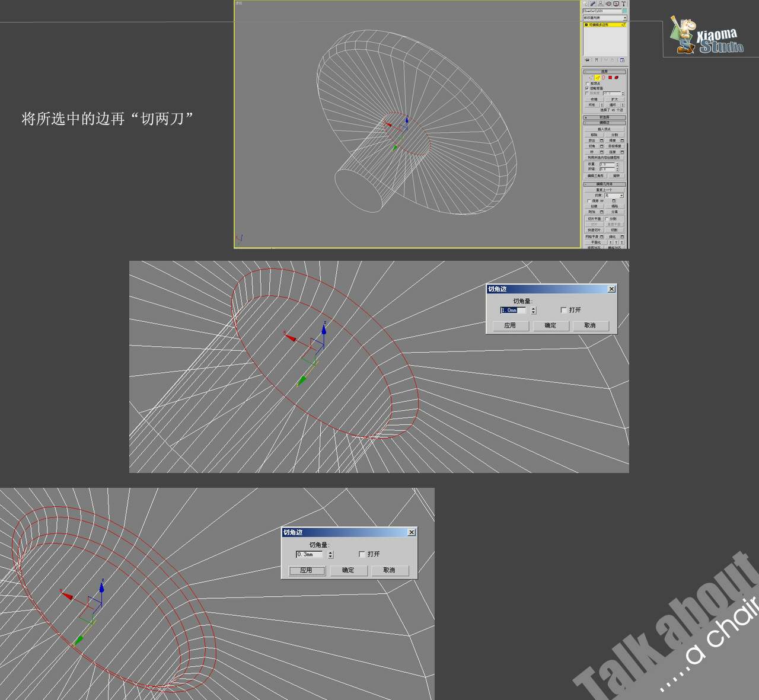Click the 切角量 spinner in the 0.3mm dialog

click(330, 555)
